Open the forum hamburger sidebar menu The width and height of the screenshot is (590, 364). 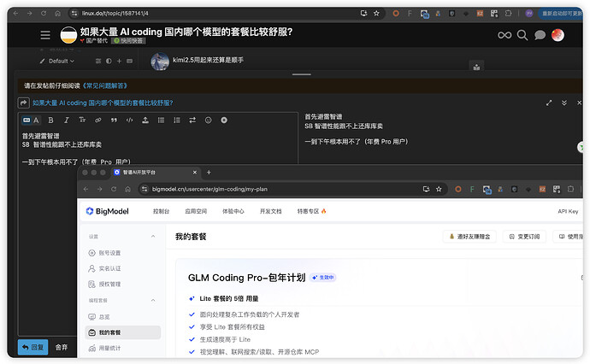tap(45, 35)
